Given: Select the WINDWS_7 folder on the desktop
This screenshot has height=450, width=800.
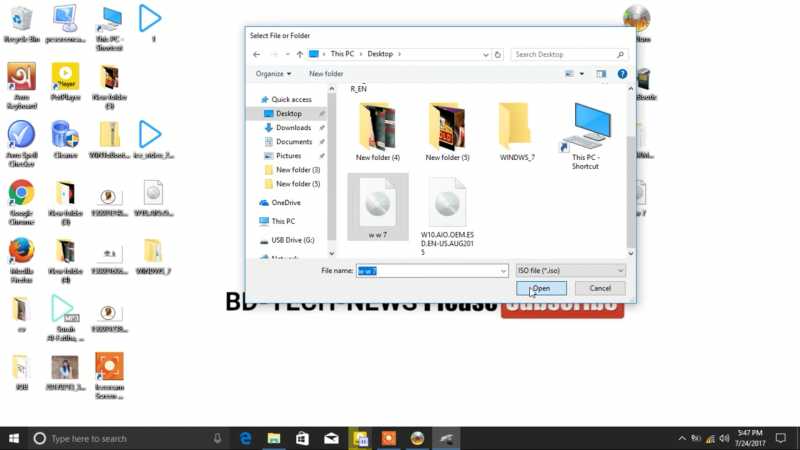Looking at the screenshot, I should point(153,257).
